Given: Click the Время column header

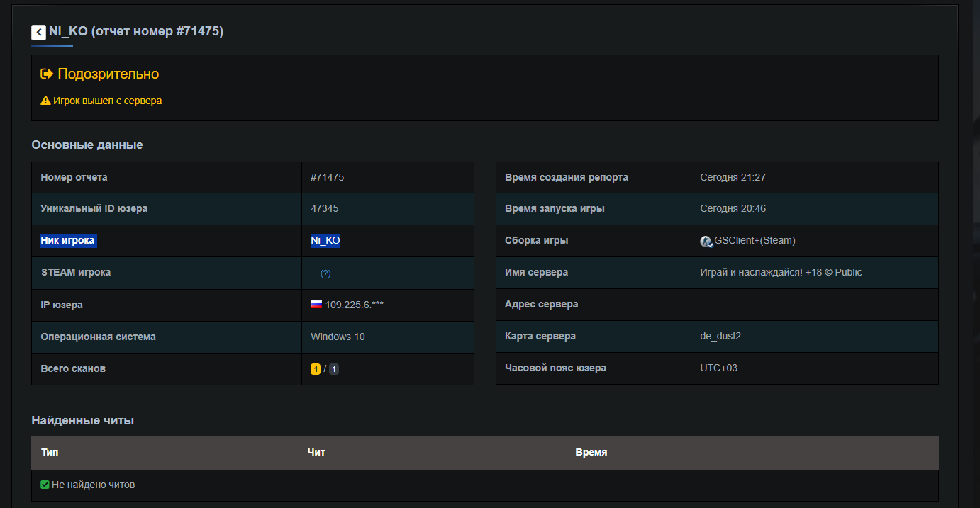Looking at the screenshot, I should [x=591, y=452].
